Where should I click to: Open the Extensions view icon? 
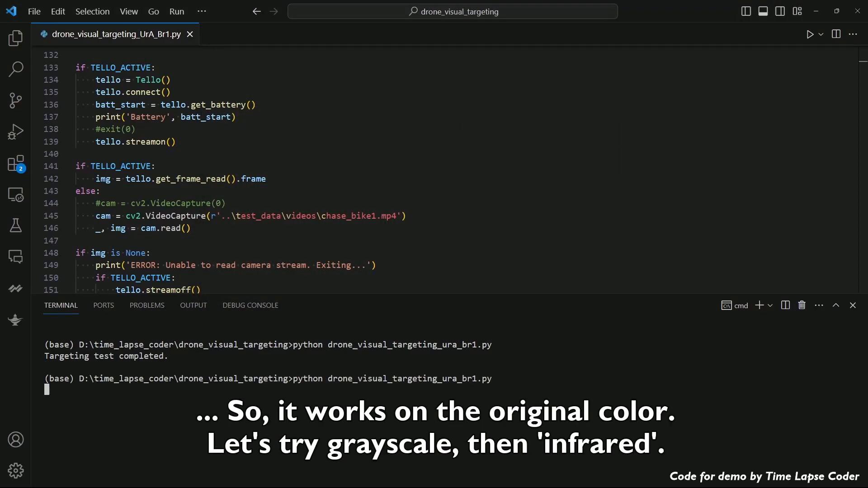point(16,164)
